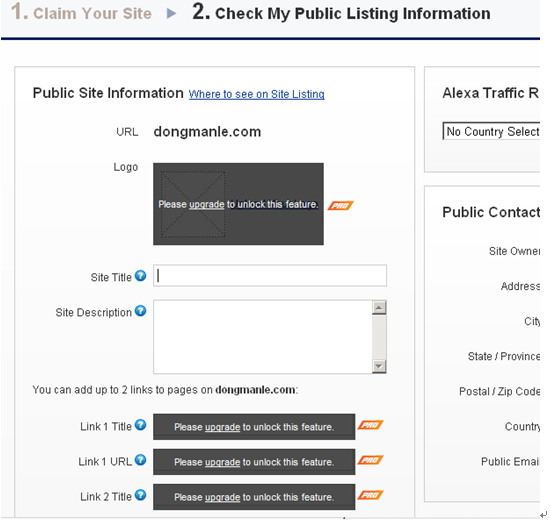The height and width of the screenshot is (524, 550).
Task: Click PRO badge next to Logo box
Action: [x=340, y=206]
